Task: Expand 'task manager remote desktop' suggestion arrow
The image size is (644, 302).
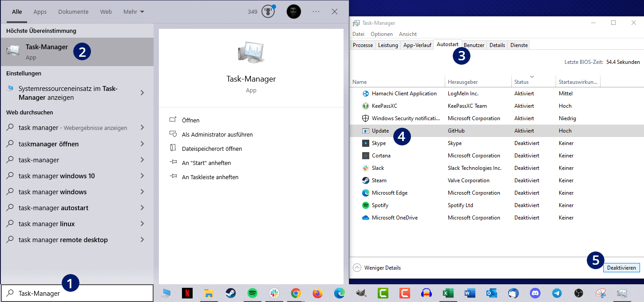Action: 142,239
